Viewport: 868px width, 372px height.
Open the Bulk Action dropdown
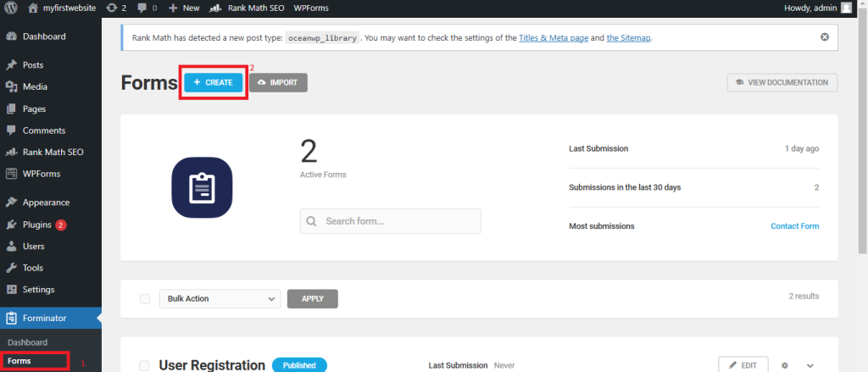click(x=220, y=298)
